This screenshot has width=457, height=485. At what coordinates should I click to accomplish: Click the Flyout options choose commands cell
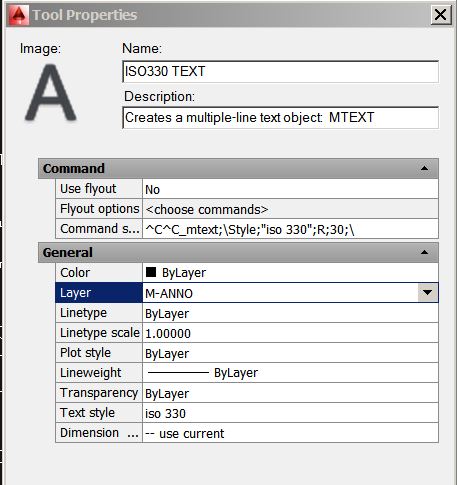[290, 209]
